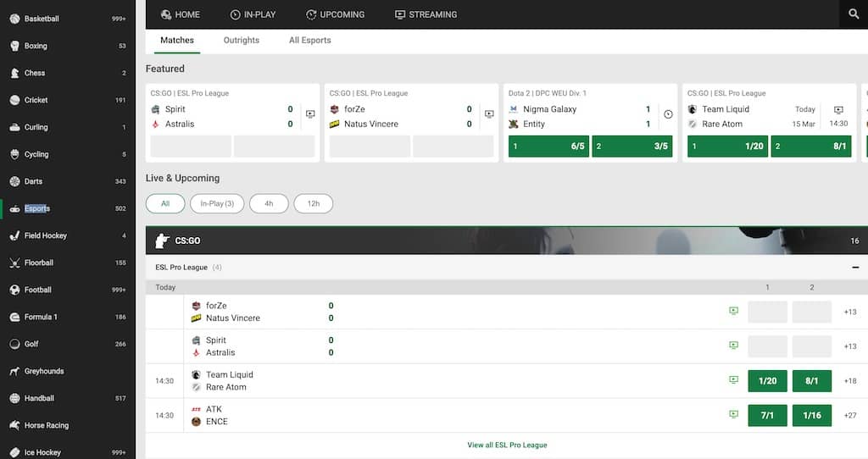Select Boxing glove icon in sidebar
This screenshot has width=868, height=459.
click(x=15, y=46)
